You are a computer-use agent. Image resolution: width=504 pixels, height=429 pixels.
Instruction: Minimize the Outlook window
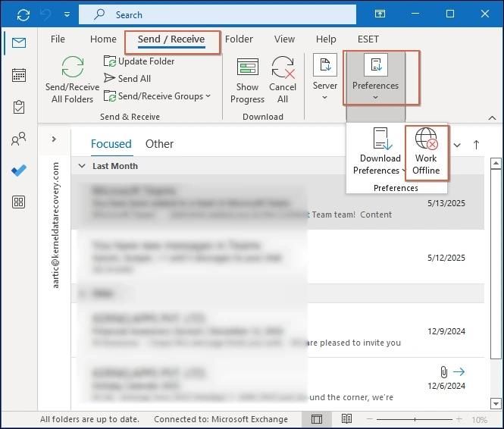(x=415, y=14)
